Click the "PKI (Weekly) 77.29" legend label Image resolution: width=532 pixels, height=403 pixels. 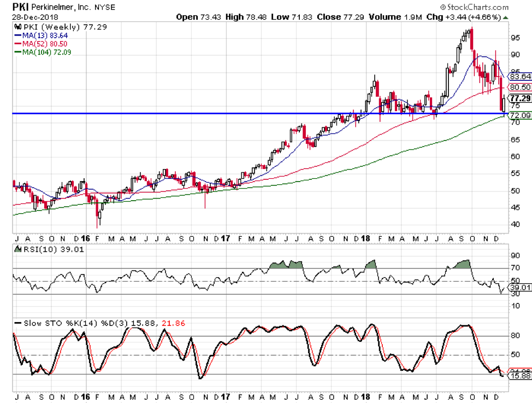coord(65,27)
